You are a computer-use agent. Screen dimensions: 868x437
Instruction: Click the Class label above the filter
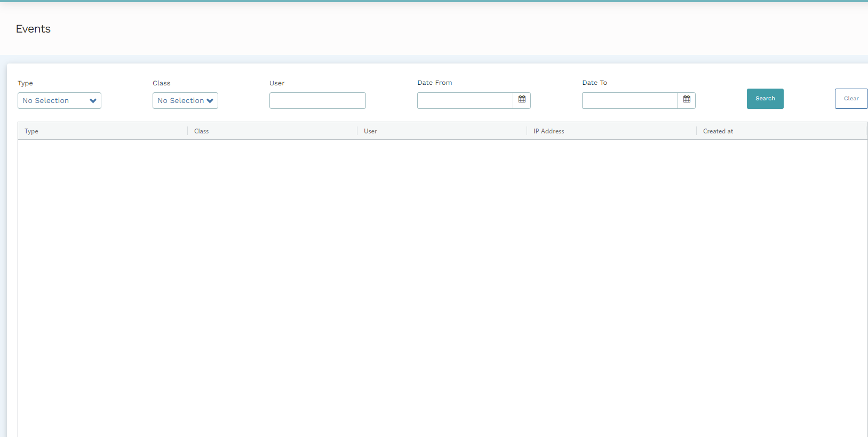tap(161, 83)
